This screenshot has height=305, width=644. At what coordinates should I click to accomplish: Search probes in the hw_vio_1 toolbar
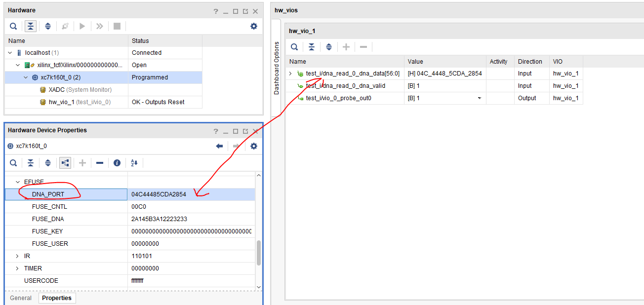(294, 47)
